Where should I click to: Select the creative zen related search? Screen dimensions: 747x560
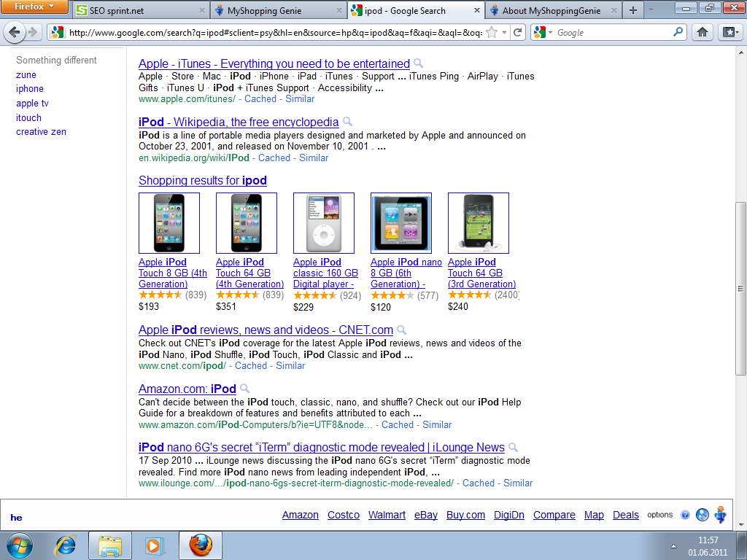(41, 132)
